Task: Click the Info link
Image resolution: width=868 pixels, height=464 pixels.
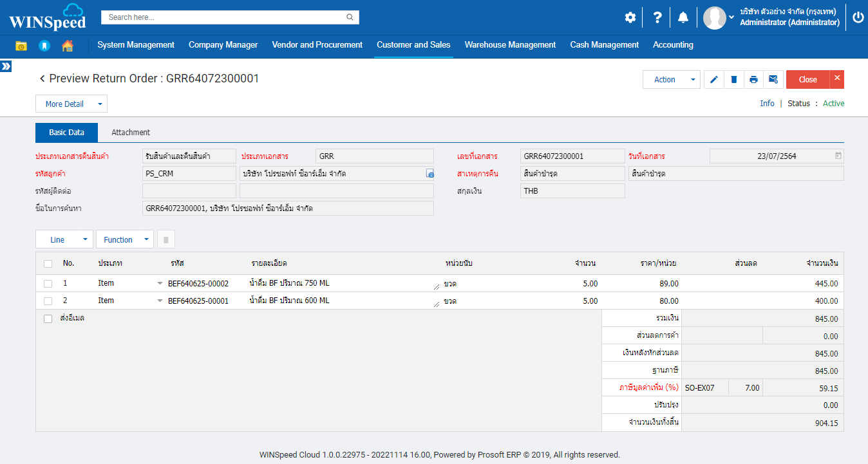Action: click(x=767, y=104)
